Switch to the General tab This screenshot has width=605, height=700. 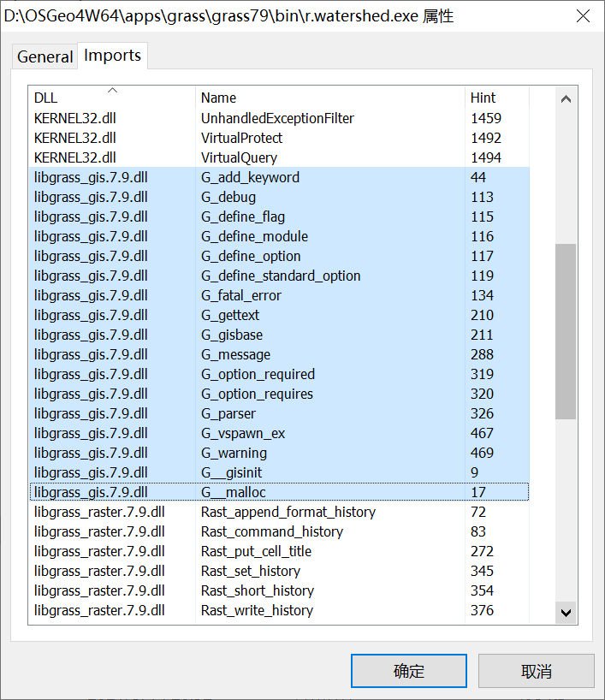44,56
